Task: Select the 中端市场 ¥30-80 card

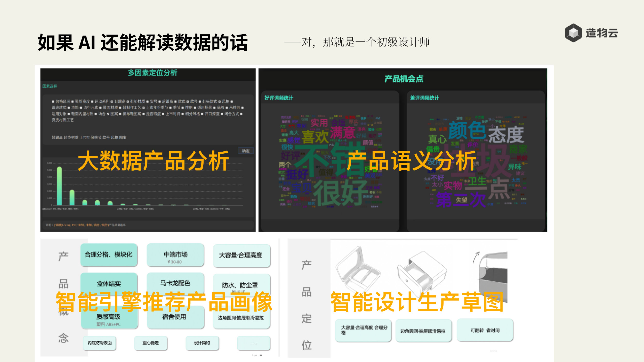Action: tap(175, 255)
